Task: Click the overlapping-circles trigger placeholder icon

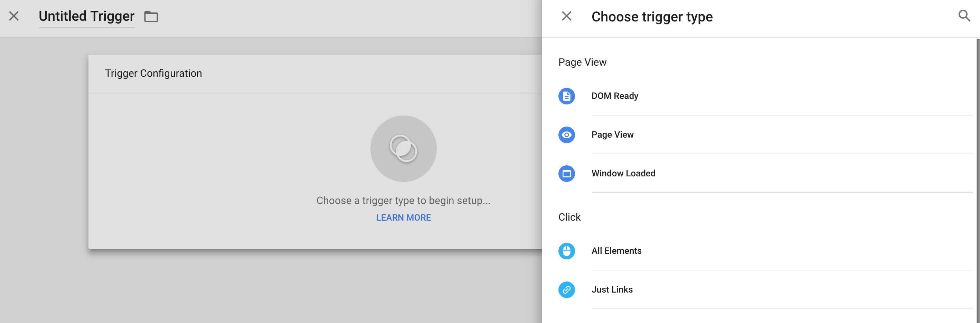Action: pos(403,149)
